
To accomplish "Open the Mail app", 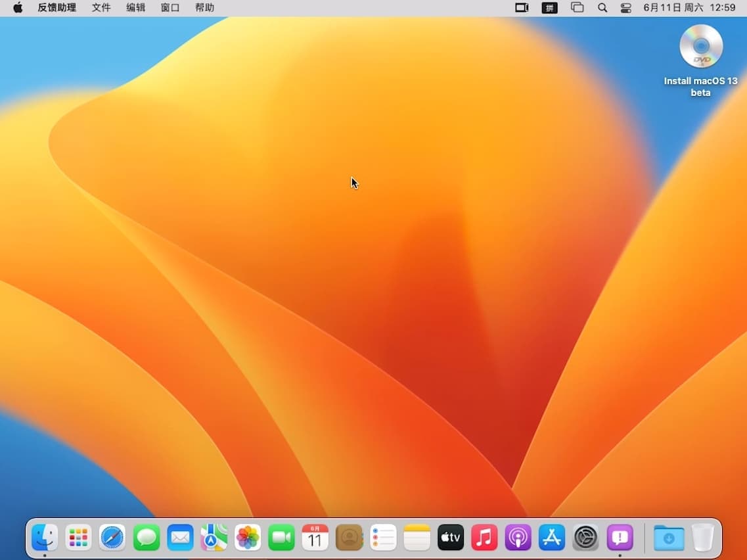I will (x=180, y=537).
